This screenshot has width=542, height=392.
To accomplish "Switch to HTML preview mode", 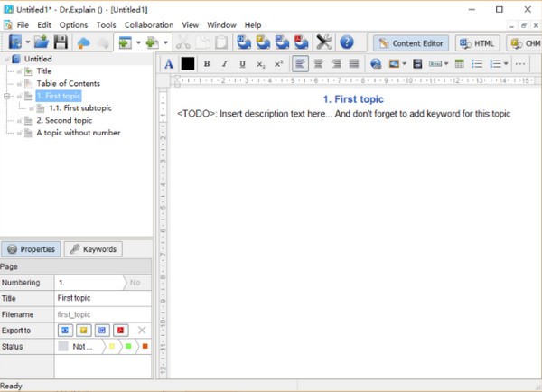I will (478, 42).
